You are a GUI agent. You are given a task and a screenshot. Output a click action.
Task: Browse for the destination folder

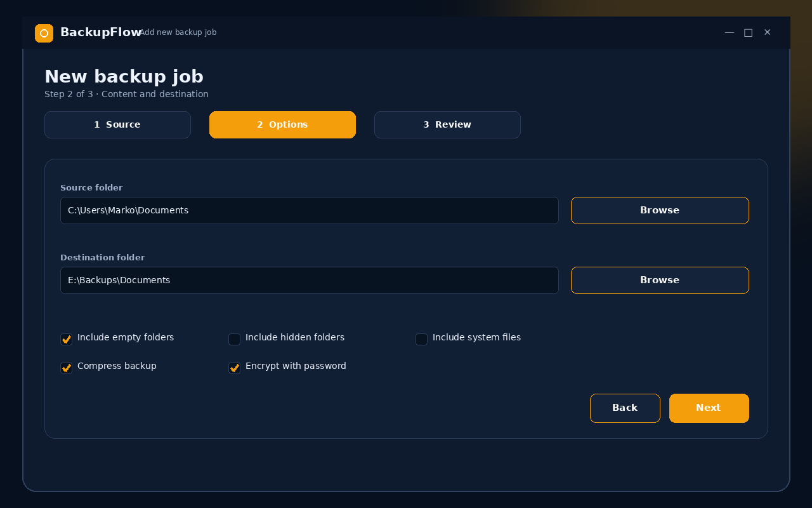pyautogui.click(x=660, y=280)
